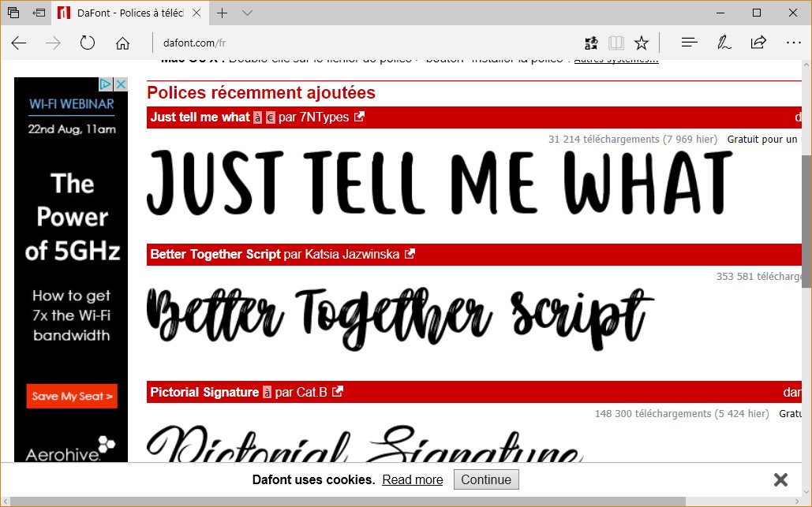Go to the browser home page
812x507 pixels.
point(122,43)
